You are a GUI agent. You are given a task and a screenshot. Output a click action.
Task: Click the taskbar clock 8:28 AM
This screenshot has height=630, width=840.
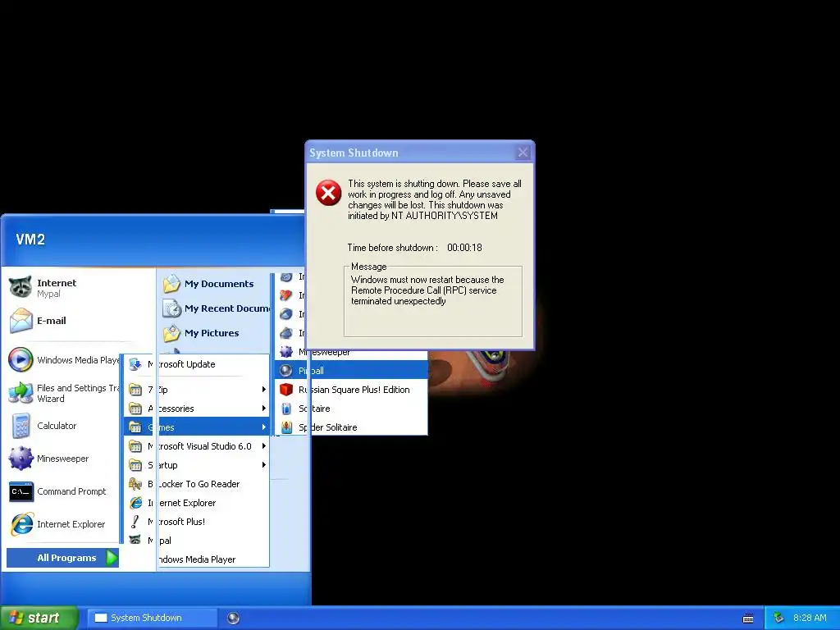pyautogui.click(x=810, y=618)
